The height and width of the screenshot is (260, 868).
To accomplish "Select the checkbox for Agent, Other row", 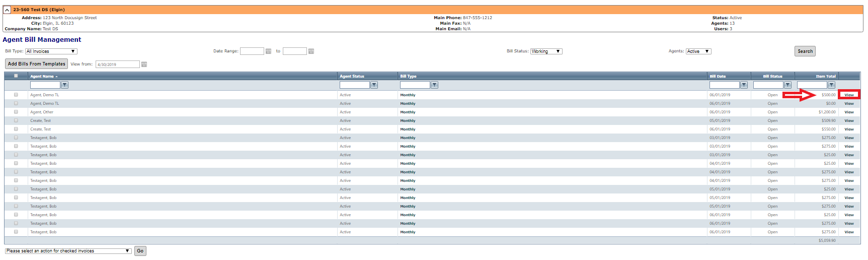I will click(x=16, y=112).
